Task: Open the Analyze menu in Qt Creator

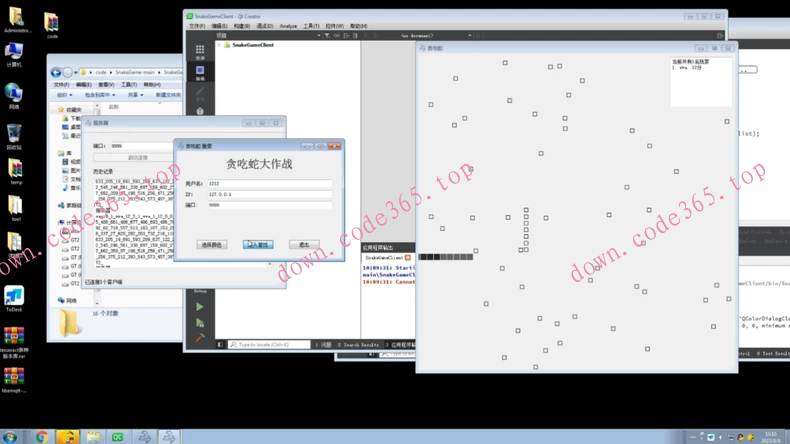Action: (288, 26)
